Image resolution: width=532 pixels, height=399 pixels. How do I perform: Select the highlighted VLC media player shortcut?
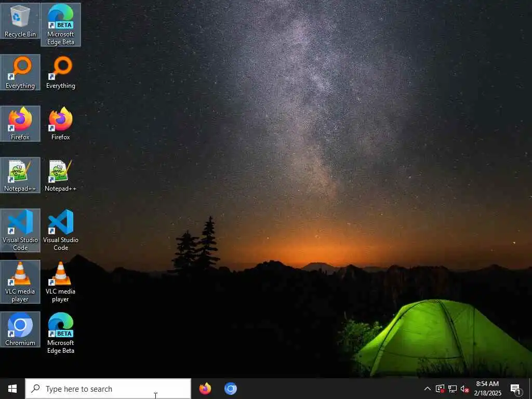point(20,282)
